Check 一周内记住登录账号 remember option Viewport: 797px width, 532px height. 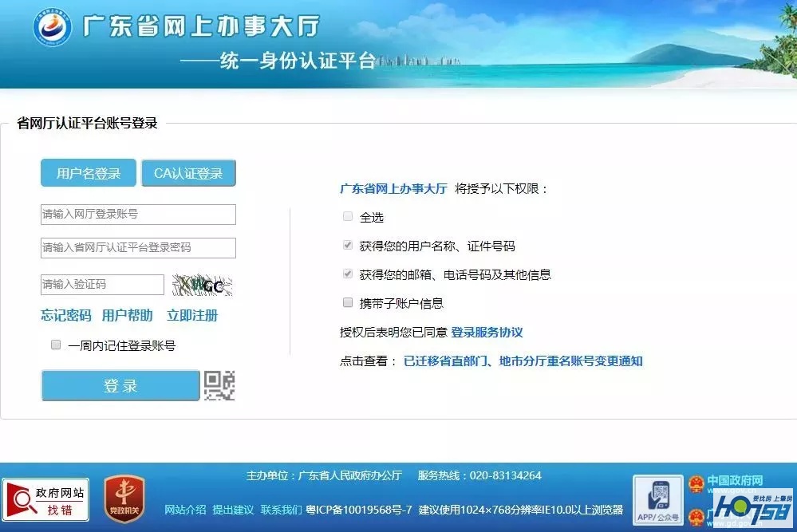point(56,345)
